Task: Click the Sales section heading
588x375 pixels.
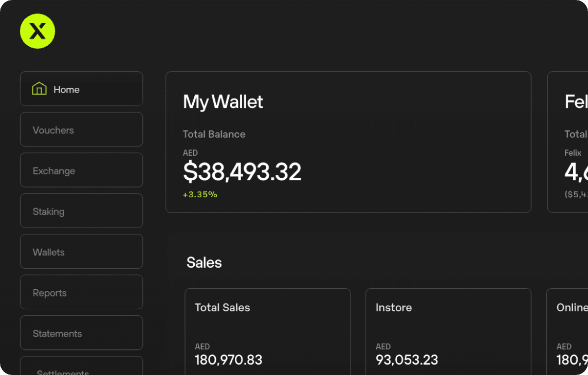Action: pos(204,262)
